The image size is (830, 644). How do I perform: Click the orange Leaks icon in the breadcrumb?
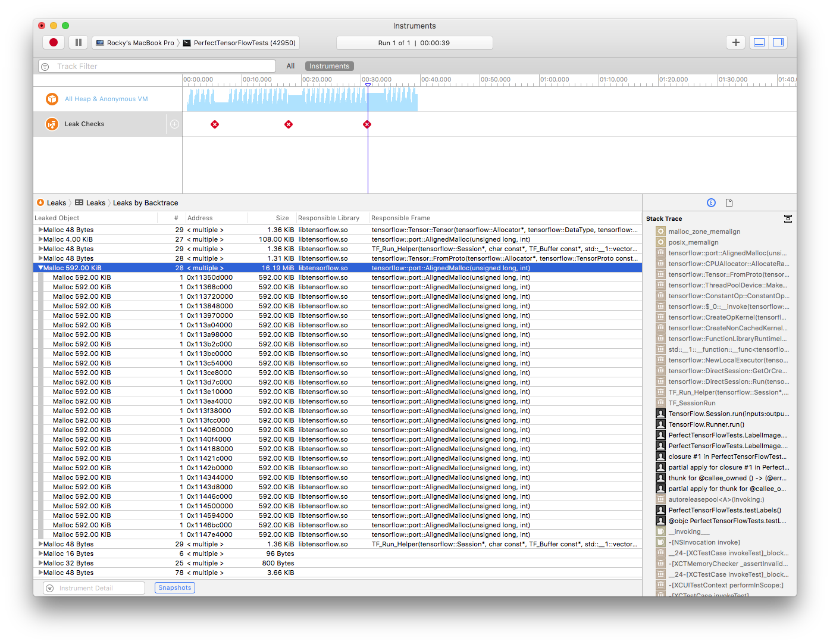tap(40, 203)
